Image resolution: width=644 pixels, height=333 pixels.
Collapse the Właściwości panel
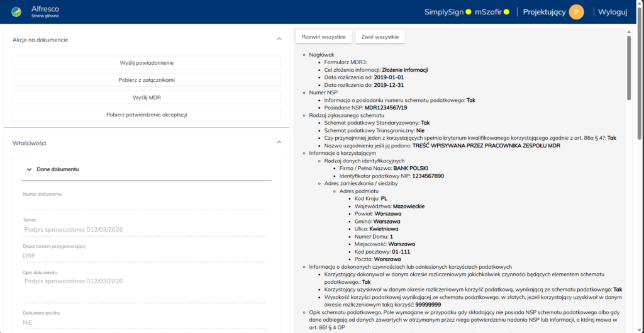279,143
